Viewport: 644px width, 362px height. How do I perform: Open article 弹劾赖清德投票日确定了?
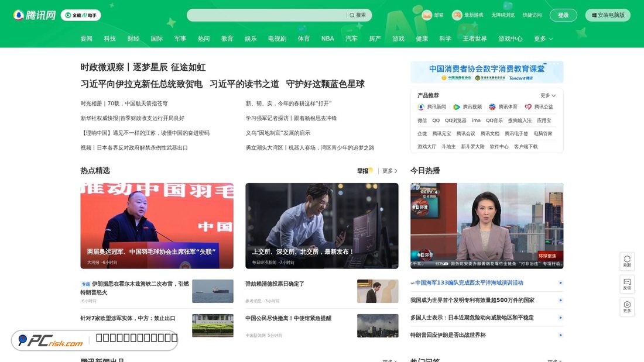point(275,284)
